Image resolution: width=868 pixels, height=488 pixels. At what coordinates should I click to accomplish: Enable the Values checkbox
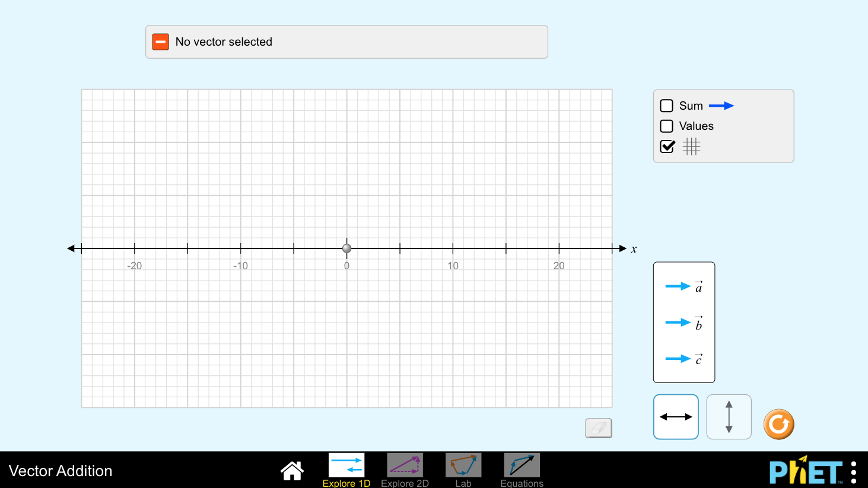pyautogui.click(x=666, y=126)
